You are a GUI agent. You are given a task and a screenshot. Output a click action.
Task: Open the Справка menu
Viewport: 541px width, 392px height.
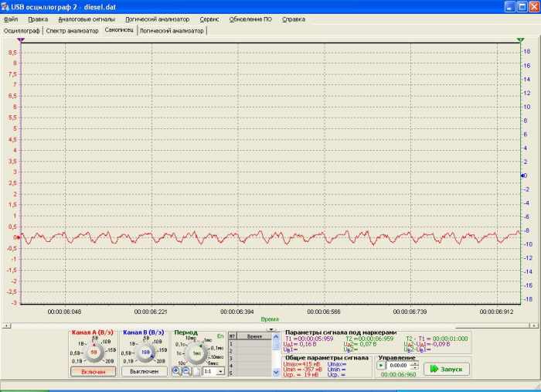pyautogui.click(x=294, y=19)
